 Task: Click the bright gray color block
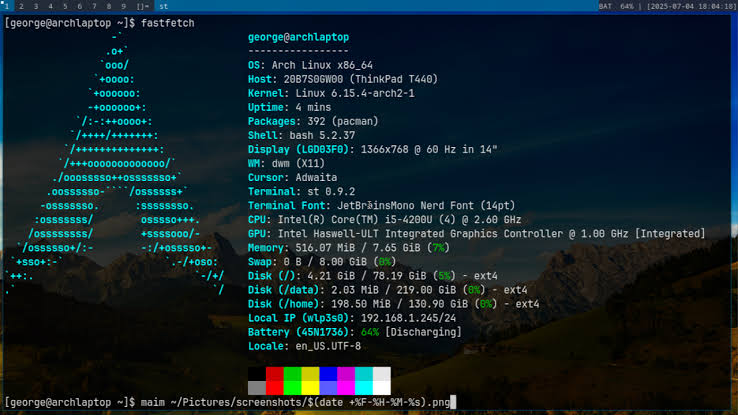[257, 388]
